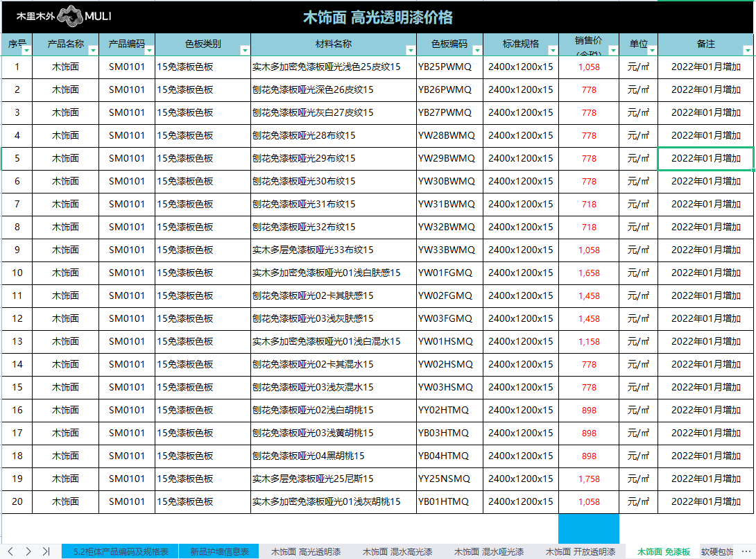The image size is (756, 559).
Task: Jump to the last sheet tab arrow
Action: [x=46, y=551]
